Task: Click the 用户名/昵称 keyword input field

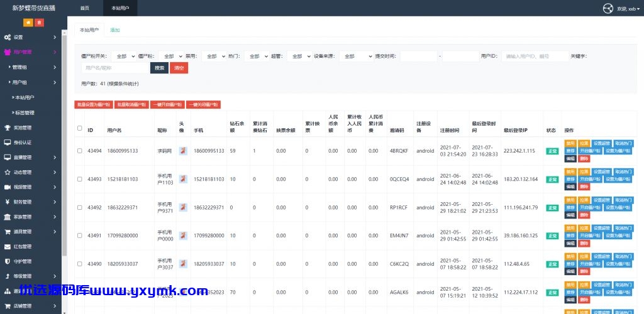Action: 115,68
